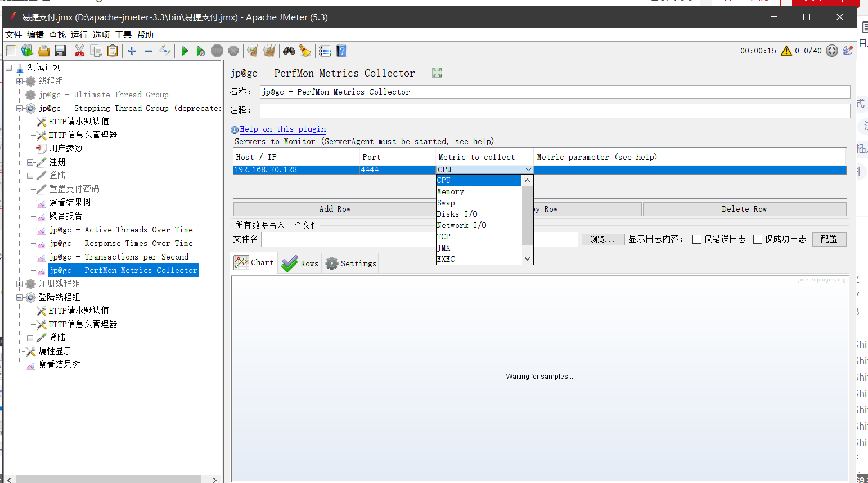Expand the 注册 sampler node
868x483 pixels.
30,162
